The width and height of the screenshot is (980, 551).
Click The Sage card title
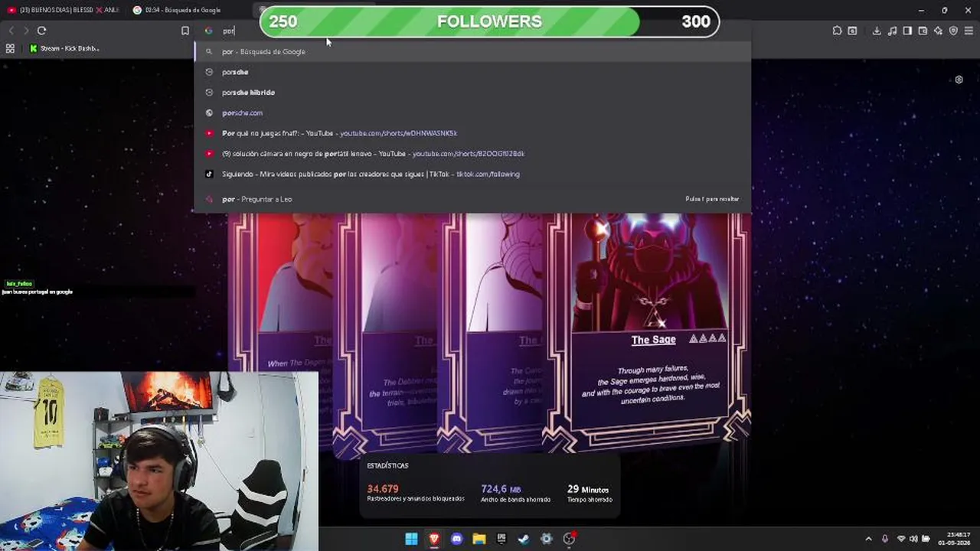(x=653, y=340)
